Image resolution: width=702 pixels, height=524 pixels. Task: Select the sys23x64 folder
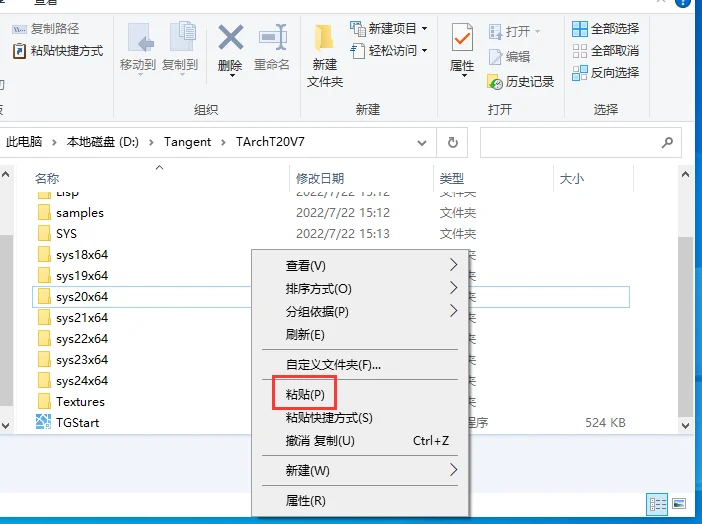pyautogui.click(x=82, y=360)
